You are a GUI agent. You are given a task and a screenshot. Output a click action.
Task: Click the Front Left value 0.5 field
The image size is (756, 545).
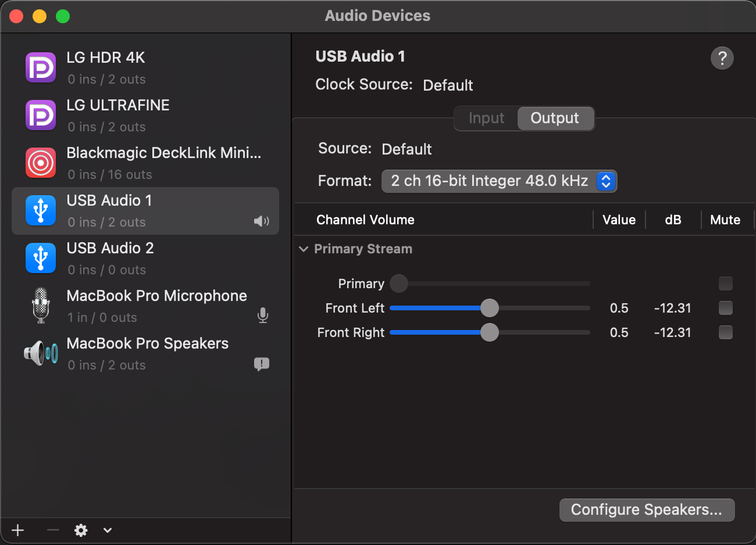click(x=619, y=308)
